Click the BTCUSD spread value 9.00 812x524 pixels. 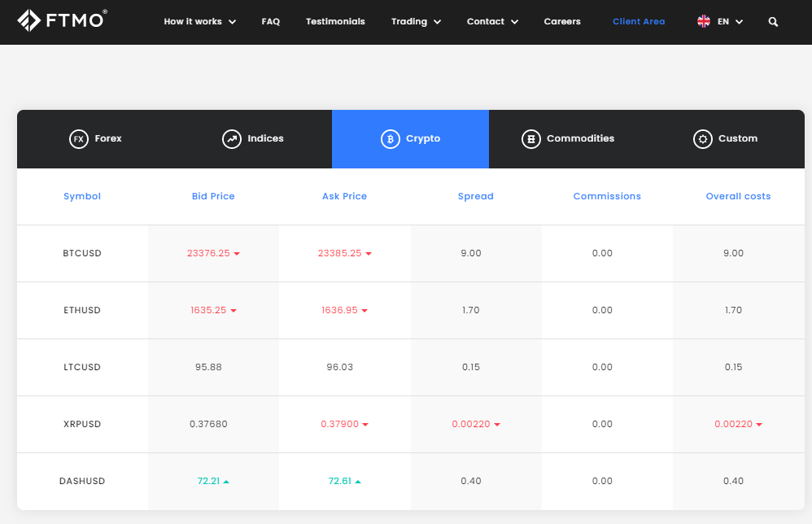[x=471, y=253]
